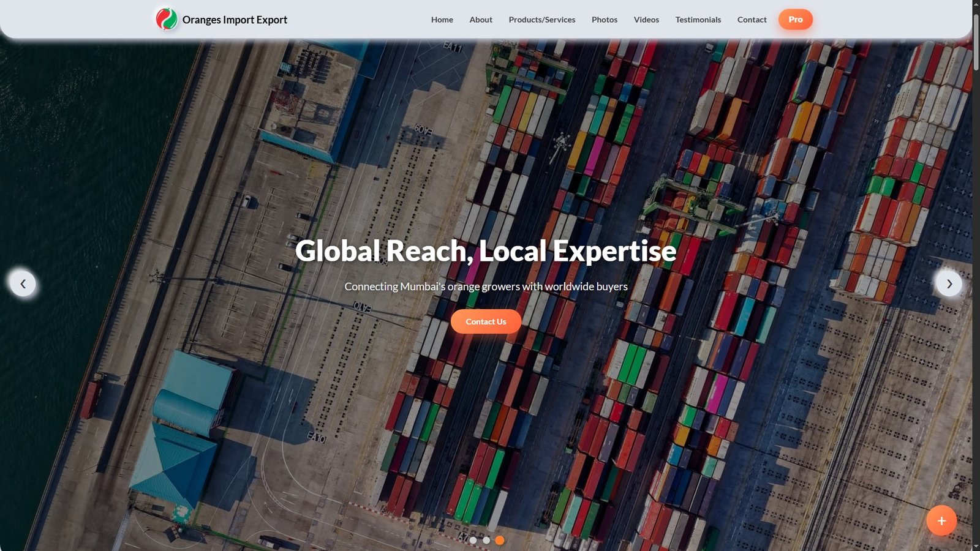Advance to next slide with right arrow
The height and width of the screenshot is (551, 980).
tap(949, 283)
